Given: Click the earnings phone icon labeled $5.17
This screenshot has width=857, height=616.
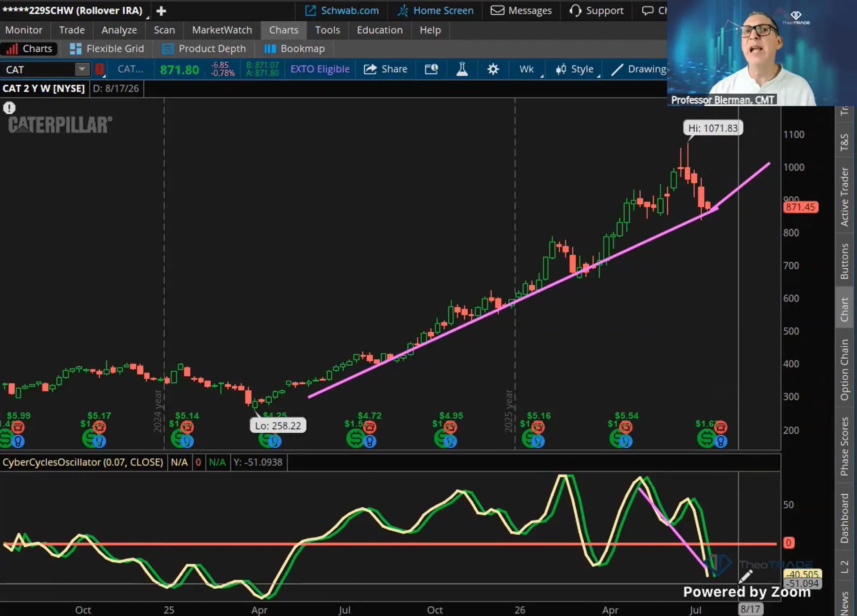Looking at the screenshot, I should tap(99, 427).
